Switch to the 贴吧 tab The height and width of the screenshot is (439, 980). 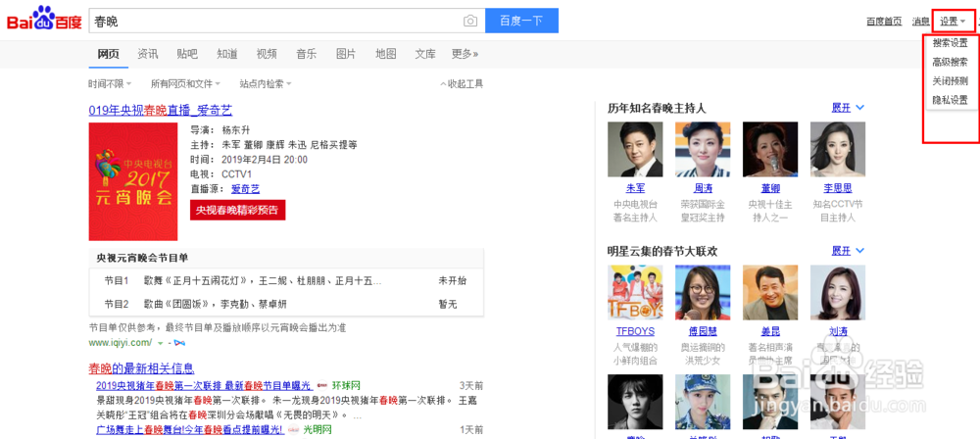pyautogui.click(x=187, y=55)
